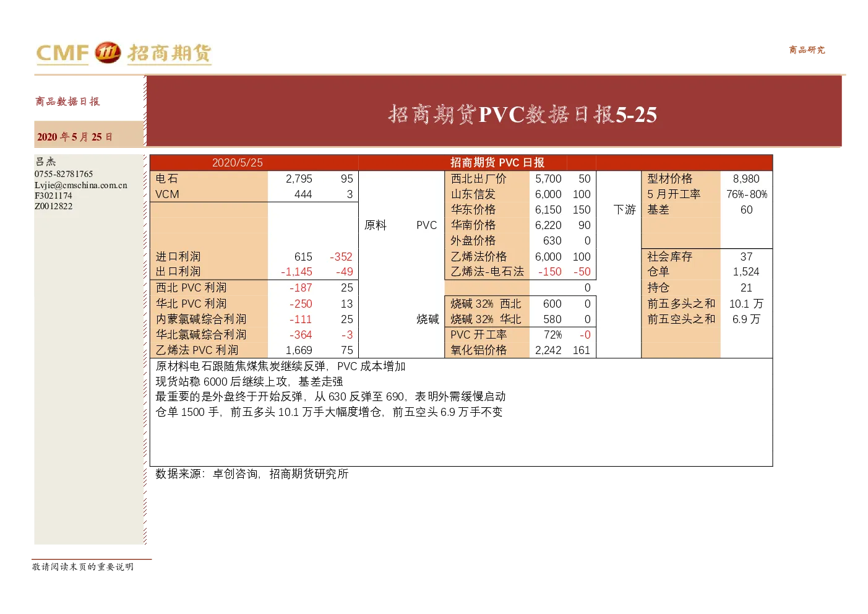The width and height of the screenshot is (868, 614).
Task: Select the 乙烯法 PVC 利润 label
Action: pyautogui.click(x=197, y=350)
